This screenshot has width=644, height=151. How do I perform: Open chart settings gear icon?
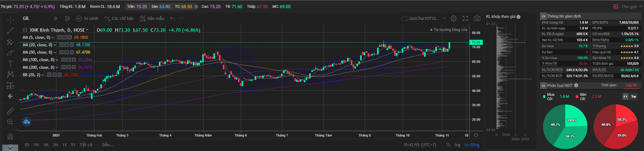tap(453, 19)
